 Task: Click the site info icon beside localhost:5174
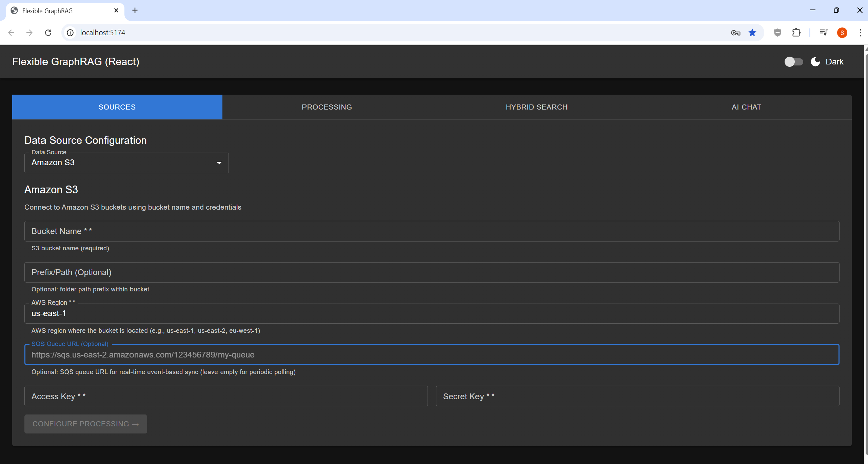tap(70, 33)
